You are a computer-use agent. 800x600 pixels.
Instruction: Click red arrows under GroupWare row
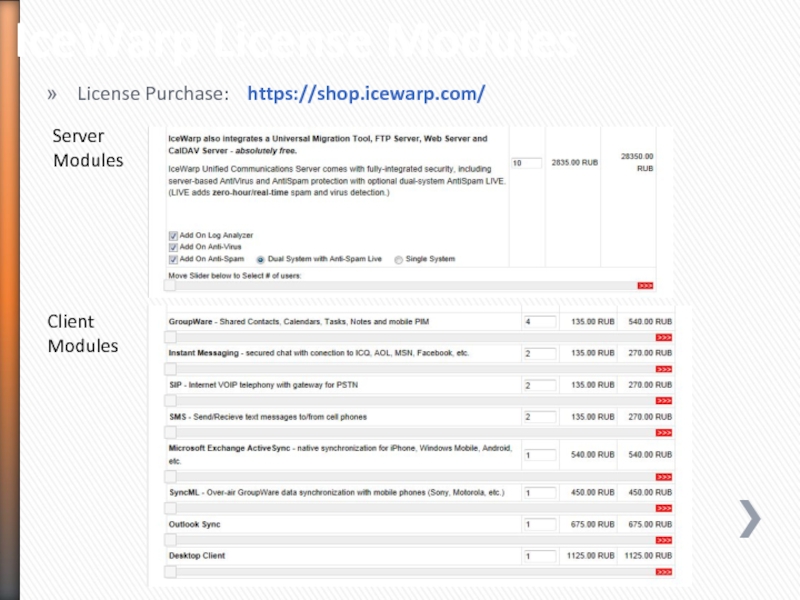point(664,338)
